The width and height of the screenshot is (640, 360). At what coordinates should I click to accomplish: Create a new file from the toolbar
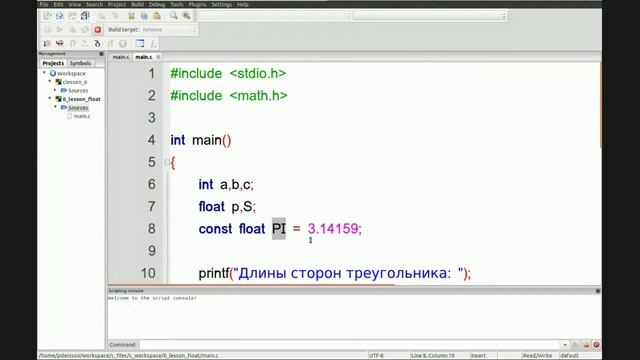[x=47, y=16]
